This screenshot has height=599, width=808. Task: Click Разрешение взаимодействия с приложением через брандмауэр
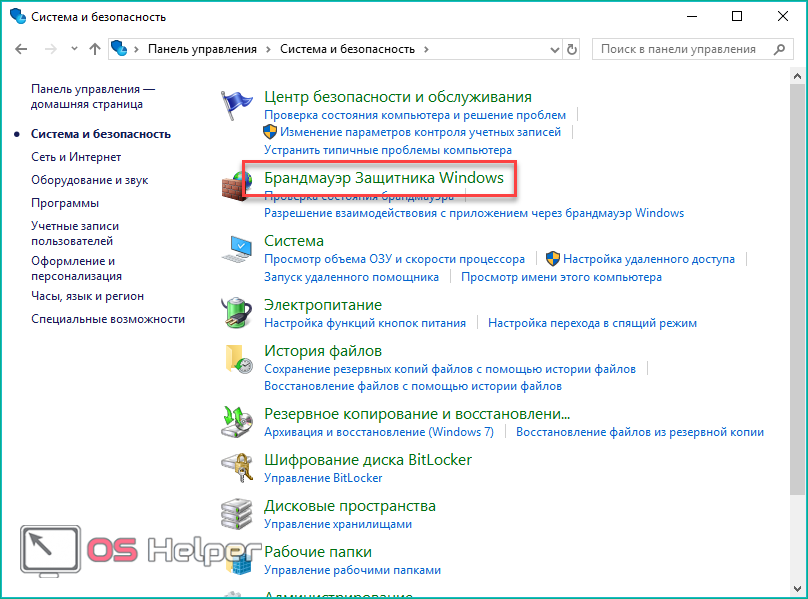click(474, 213)
